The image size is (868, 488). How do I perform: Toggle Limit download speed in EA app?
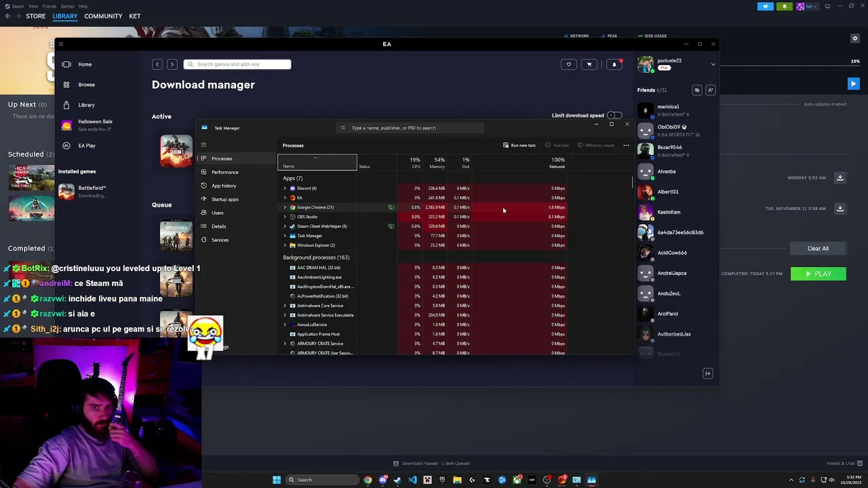click(614, 115)
